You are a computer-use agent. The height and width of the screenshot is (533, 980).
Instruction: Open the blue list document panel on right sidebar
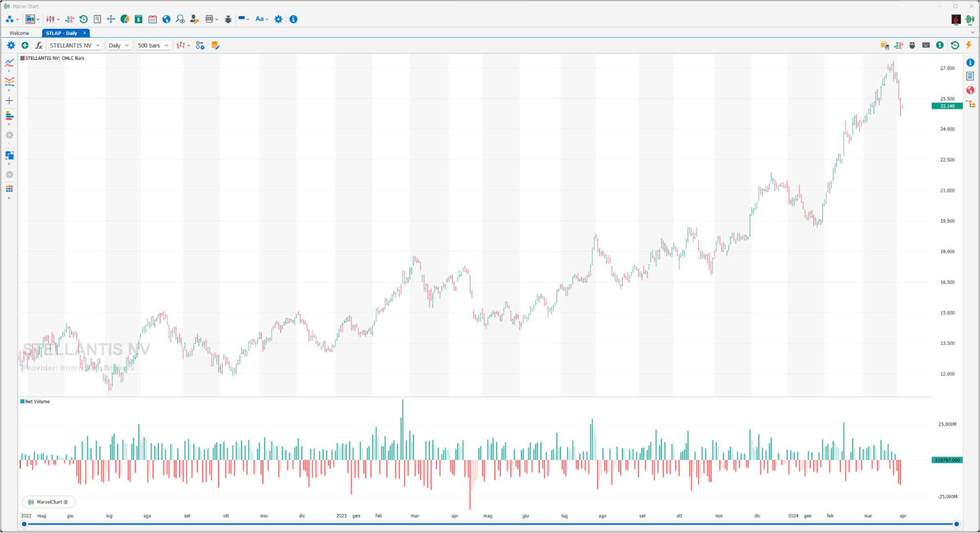coord(970,76)
